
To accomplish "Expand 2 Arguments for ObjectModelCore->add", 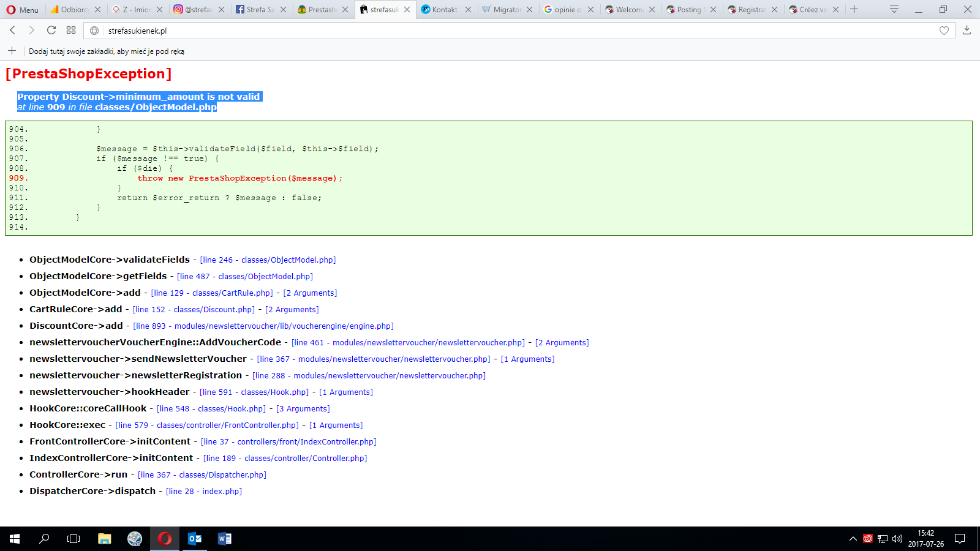I will point(311,293).
